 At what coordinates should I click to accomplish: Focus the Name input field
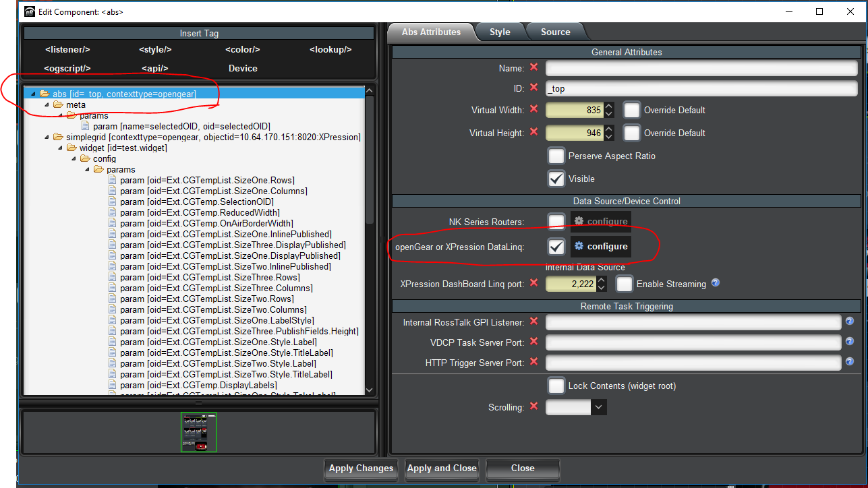pyautogui.click(x=701, y=68)
